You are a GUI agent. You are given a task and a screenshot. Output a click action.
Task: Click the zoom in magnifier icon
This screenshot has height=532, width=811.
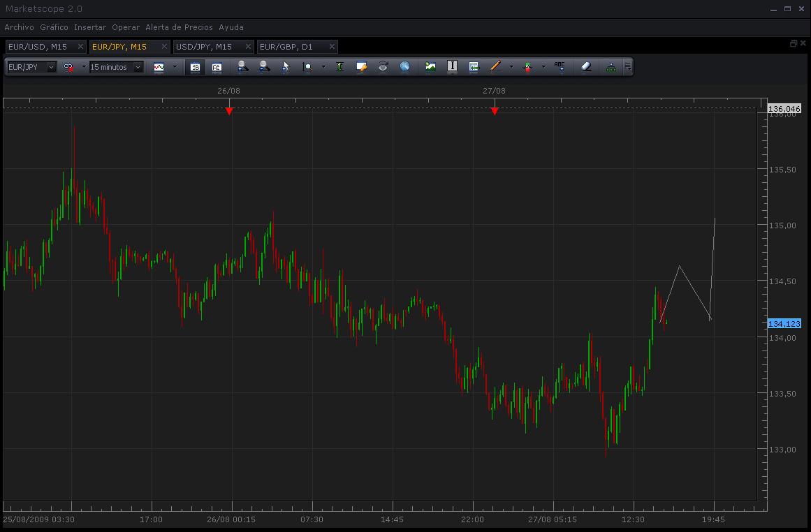tap(242, 67)
